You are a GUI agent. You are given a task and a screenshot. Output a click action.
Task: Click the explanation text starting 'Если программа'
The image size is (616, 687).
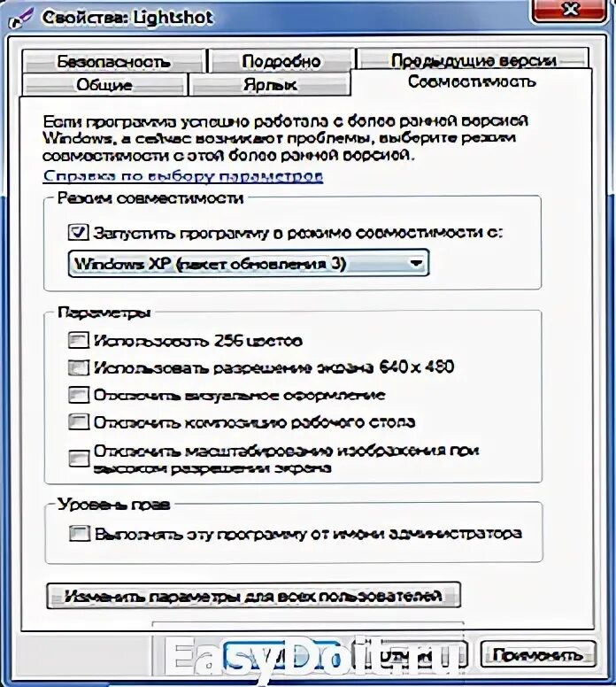285,138
